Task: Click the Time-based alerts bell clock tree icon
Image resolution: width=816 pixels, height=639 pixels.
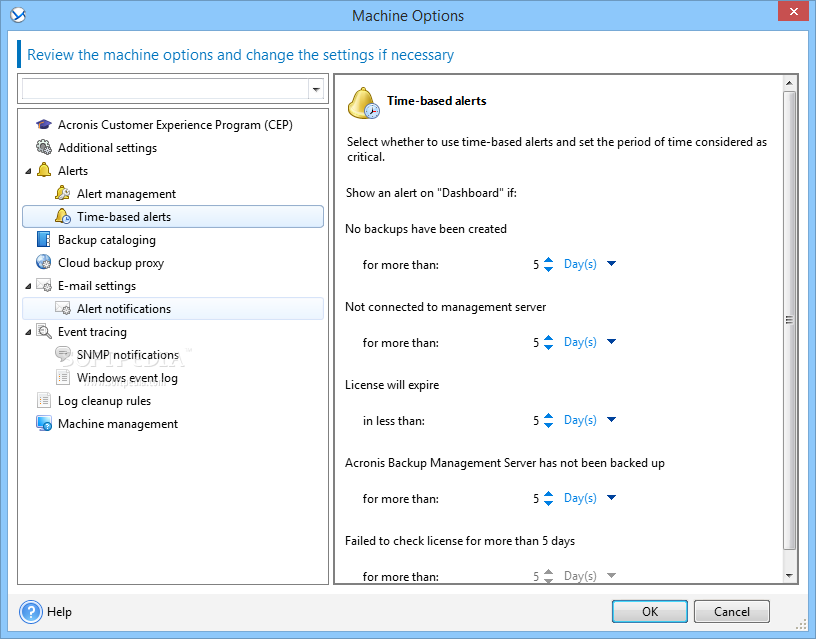Action: point(63,216)
